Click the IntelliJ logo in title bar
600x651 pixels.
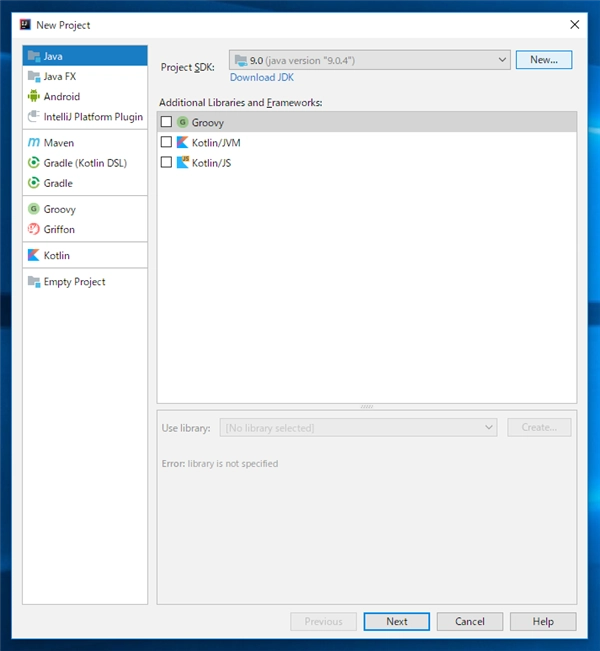[25, 24]
